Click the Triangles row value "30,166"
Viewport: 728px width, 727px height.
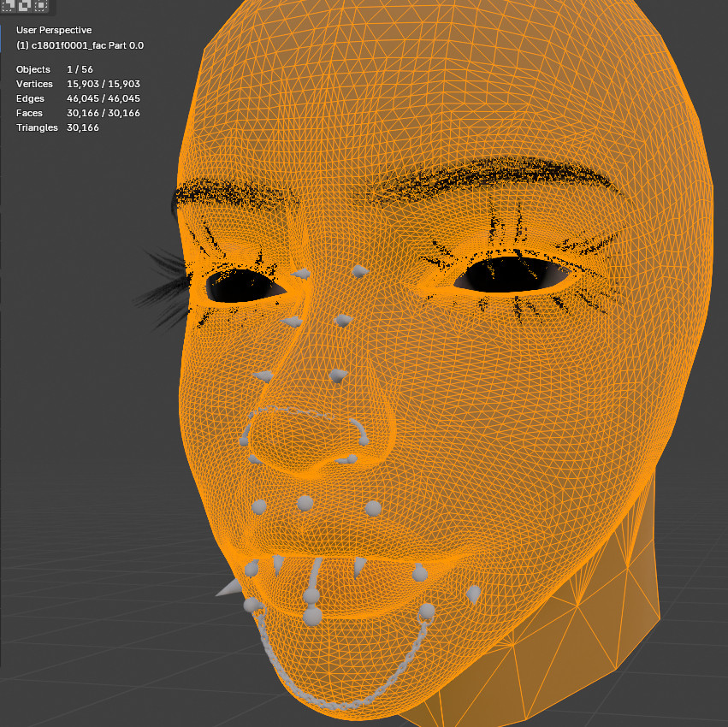[x=83, y=127]
